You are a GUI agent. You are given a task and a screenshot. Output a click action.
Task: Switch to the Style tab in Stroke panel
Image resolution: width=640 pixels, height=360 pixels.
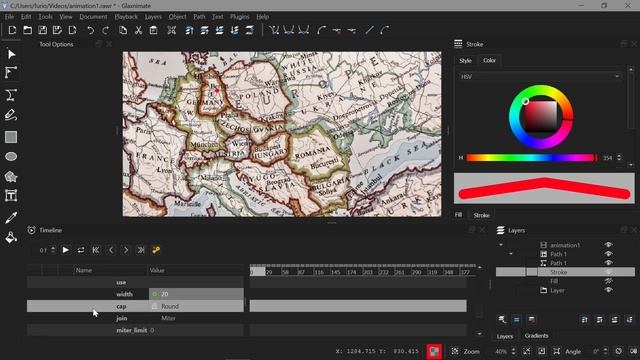click(465, 60)
